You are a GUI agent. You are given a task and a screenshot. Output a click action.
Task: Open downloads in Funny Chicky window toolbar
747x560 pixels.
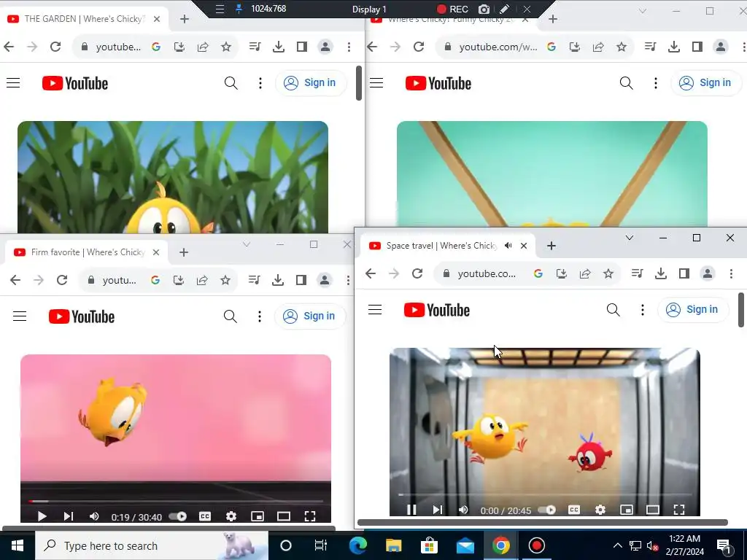(673, 47)
